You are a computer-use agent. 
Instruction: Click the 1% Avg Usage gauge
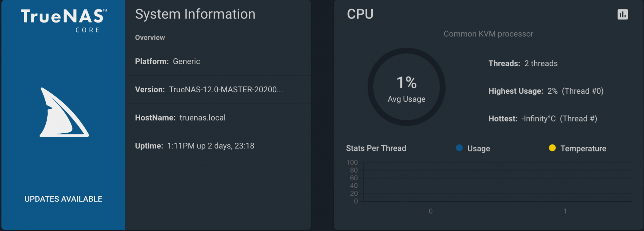[x=407, y=87]
